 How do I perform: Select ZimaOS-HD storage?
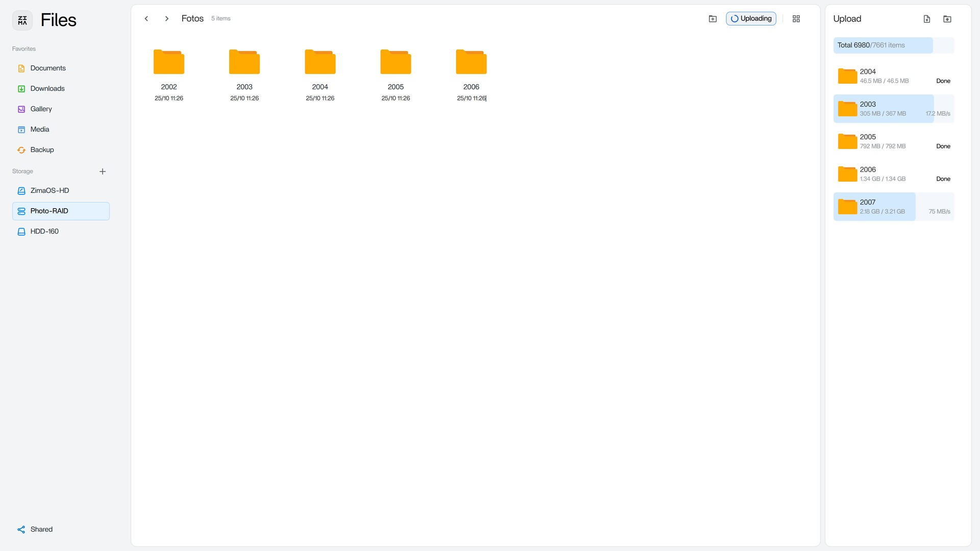coord(50,191)
